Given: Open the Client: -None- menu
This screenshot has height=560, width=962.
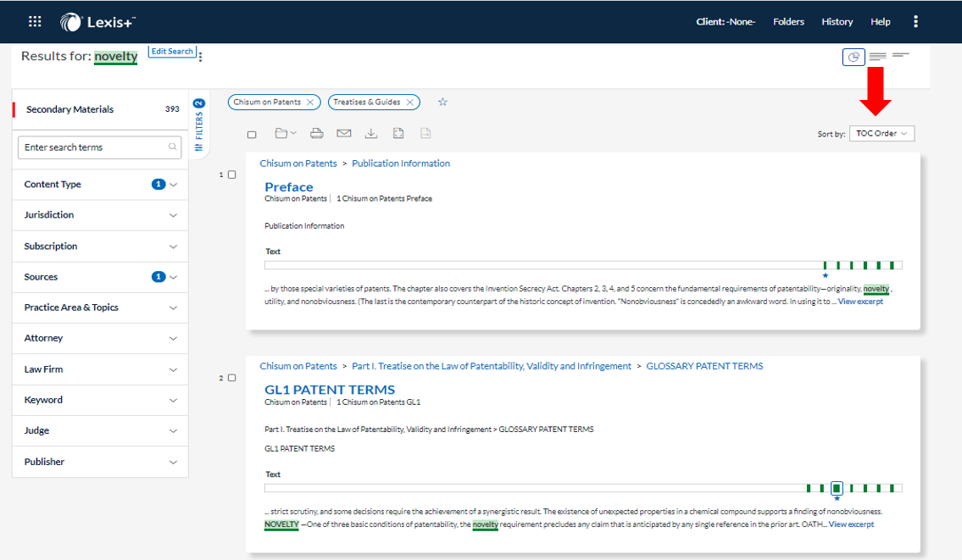Looking at the screenshot, I should pyautogui.click(x=726, y=22).
